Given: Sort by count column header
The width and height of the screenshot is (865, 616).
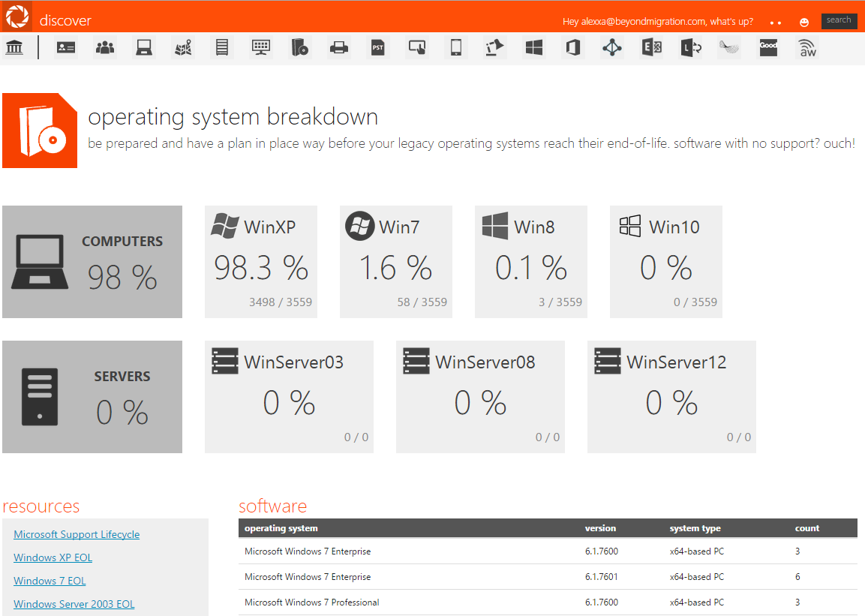Looking at the screenshot, I should coord(807,528).
